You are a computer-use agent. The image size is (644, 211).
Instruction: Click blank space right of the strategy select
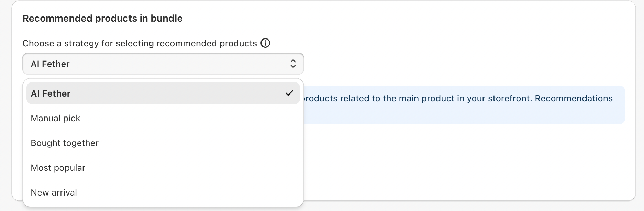(447, 64)
